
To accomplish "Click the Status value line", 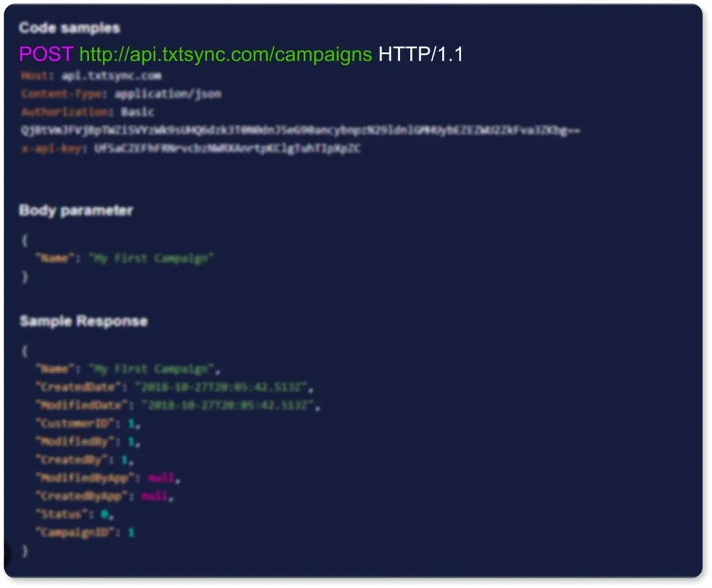I will click(x=74, y=514).
